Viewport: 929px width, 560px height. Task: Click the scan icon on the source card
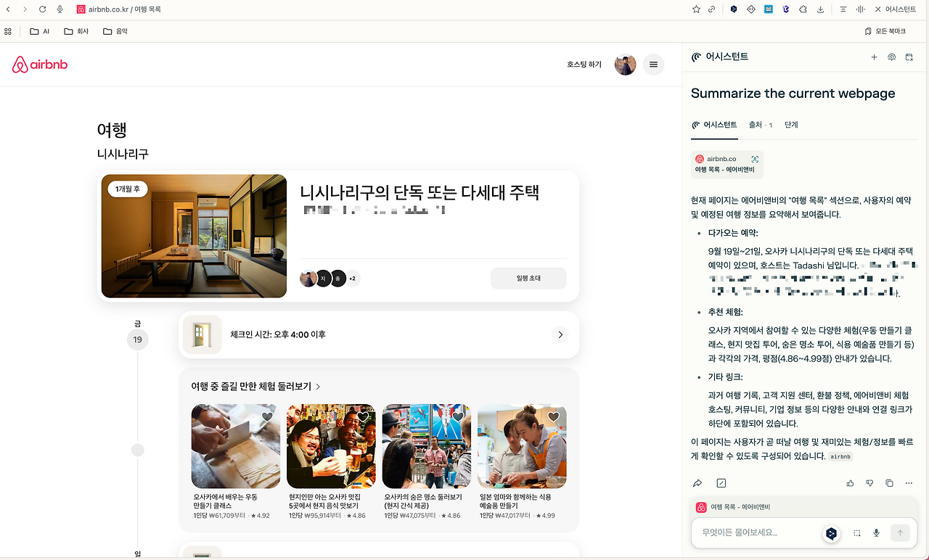tap(755, 159)
